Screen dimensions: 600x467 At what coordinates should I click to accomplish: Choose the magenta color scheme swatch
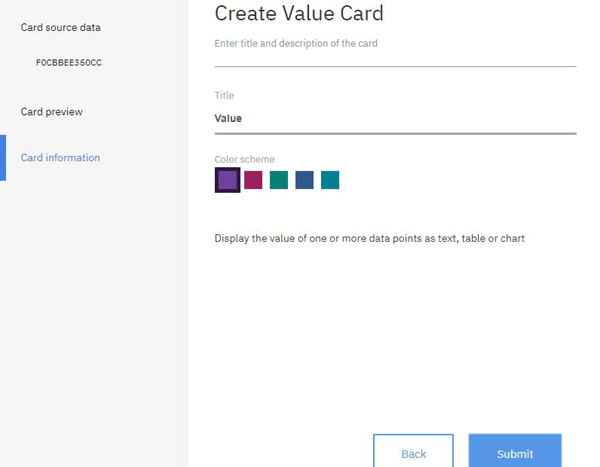point(253,180)
